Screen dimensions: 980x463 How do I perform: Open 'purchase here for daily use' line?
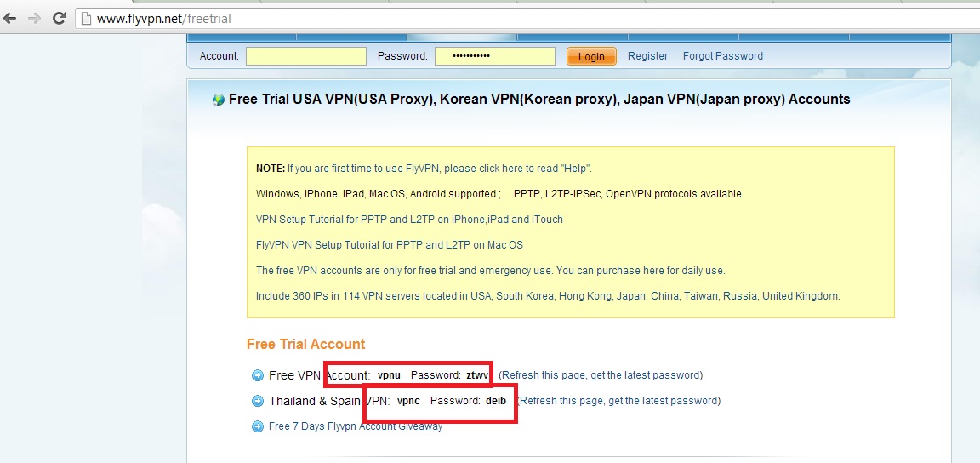(x=491, y=271)
